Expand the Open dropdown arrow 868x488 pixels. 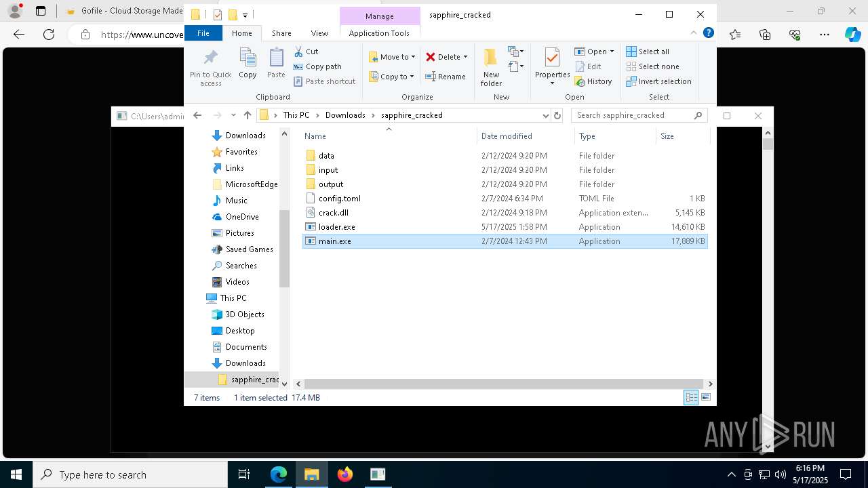tap(612, 52)
